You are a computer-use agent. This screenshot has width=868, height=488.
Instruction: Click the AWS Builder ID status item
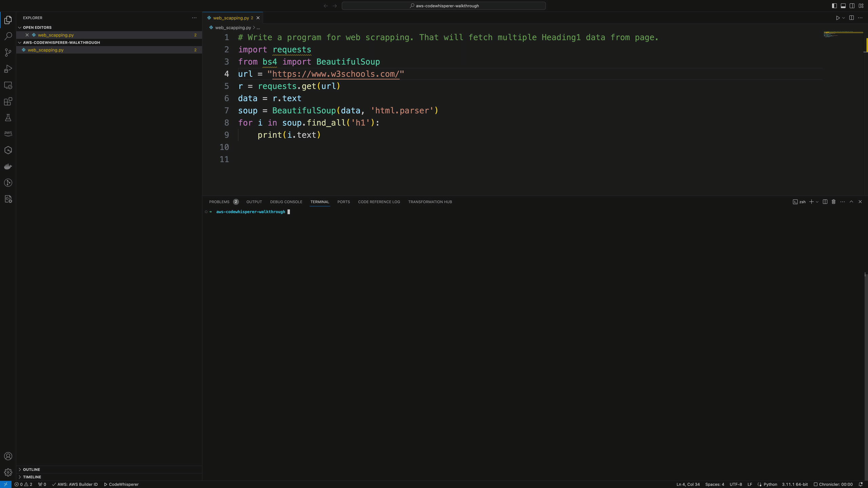click(x=75, y=484)
